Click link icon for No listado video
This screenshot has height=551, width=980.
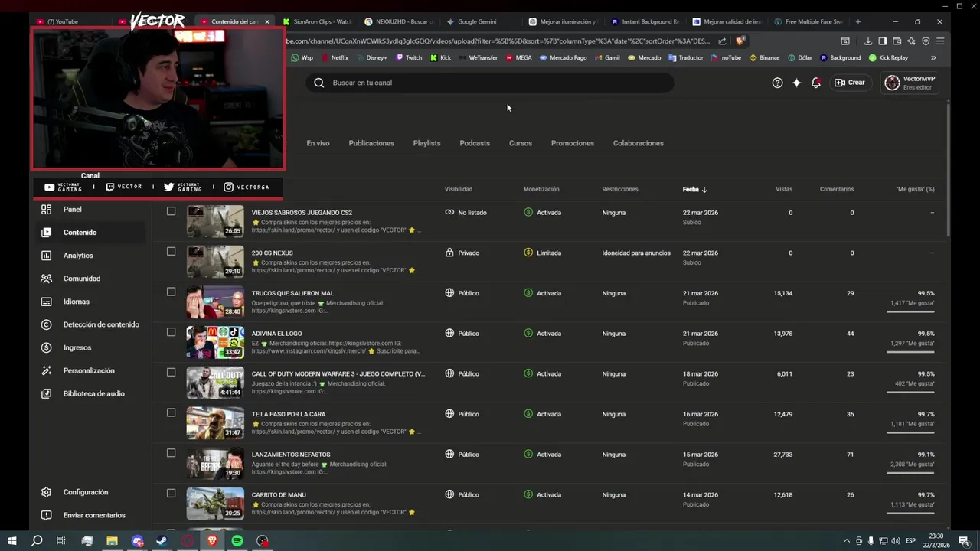[449, 212]
